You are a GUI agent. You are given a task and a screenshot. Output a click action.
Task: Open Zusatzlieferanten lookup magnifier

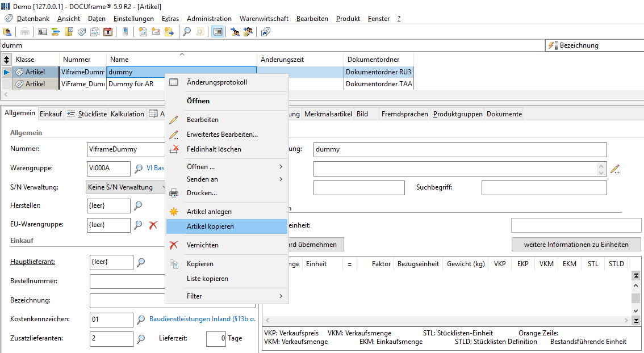pyautogui.click(x=141, y=339)
